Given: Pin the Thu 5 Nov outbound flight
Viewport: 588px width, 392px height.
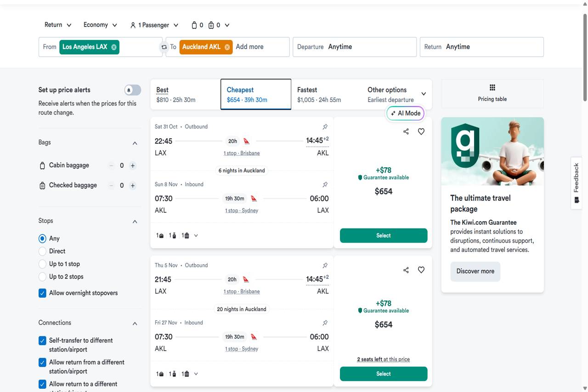Looking at the screenshot, I should point(325,265).
